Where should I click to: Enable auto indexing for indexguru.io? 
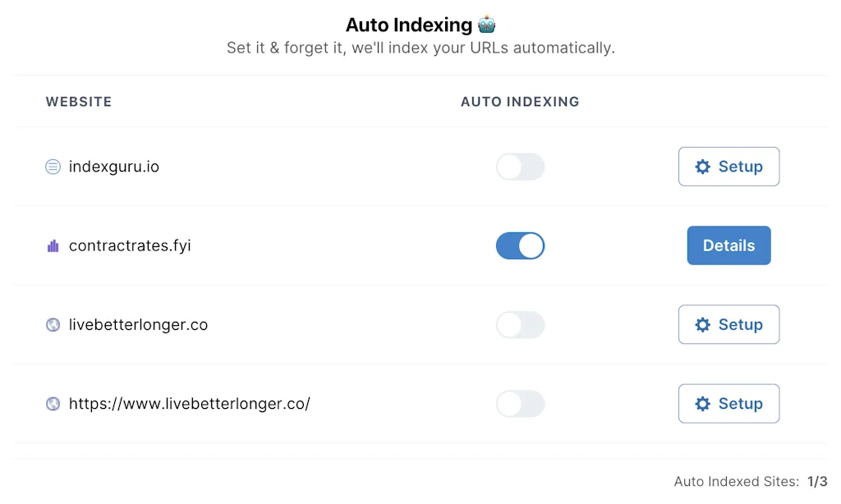[520, 166]
